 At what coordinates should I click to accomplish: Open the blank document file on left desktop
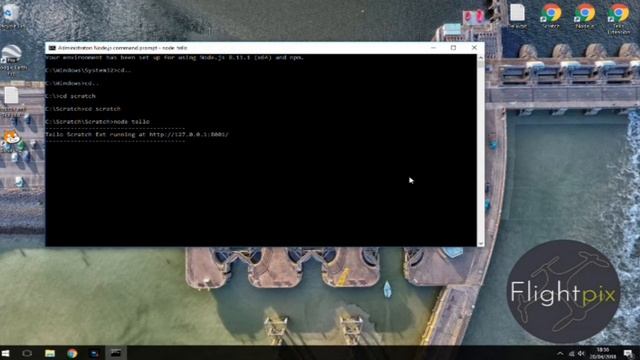click(11, 98)
